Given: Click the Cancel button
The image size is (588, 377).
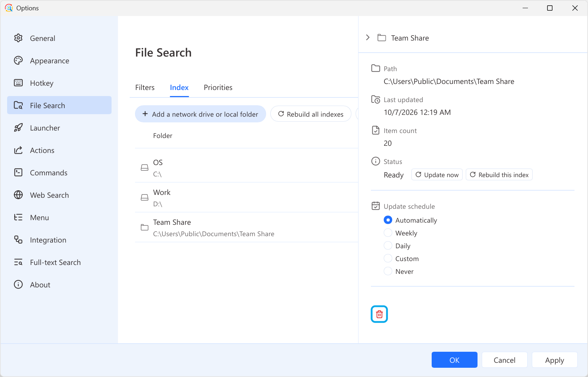Looking at the screenshot, I should tap(505, 360).
